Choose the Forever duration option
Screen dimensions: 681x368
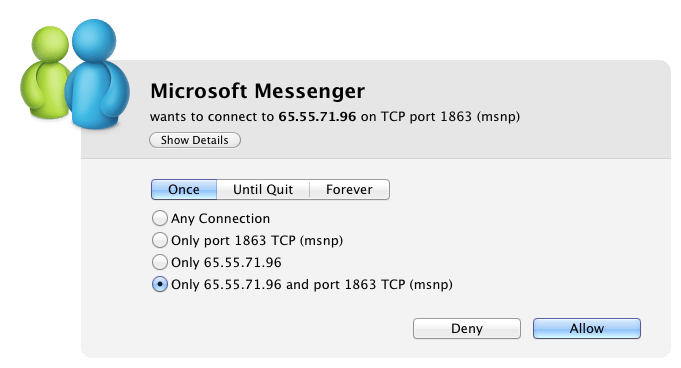(349, 189)
